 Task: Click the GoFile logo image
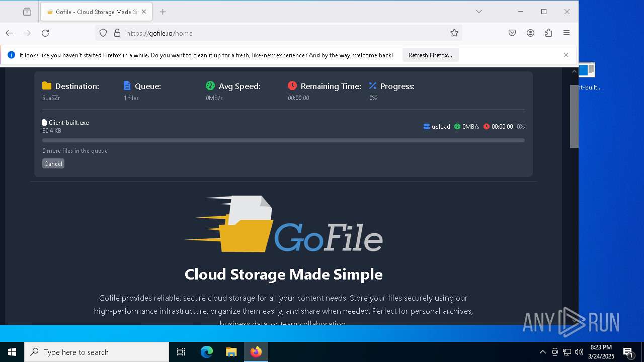click(x=283, y=224)
